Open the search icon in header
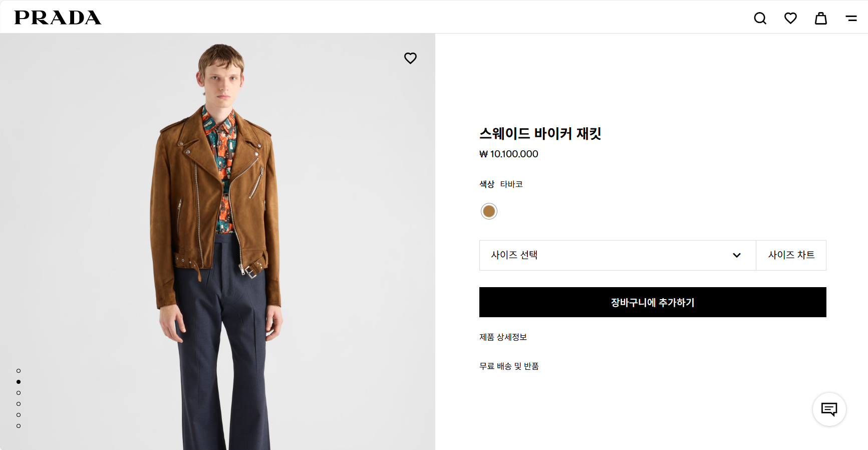 tap(760, 19)
